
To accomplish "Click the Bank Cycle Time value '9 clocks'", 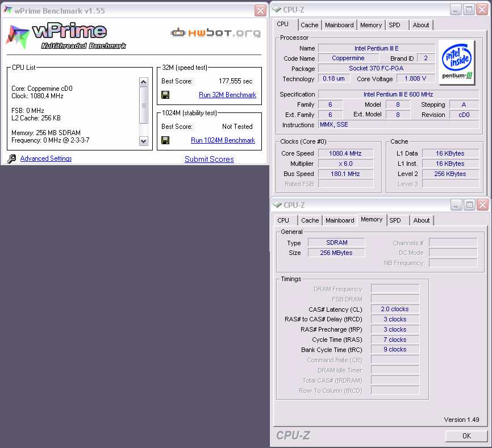I will pyautogui.click(x=395, y=350).
